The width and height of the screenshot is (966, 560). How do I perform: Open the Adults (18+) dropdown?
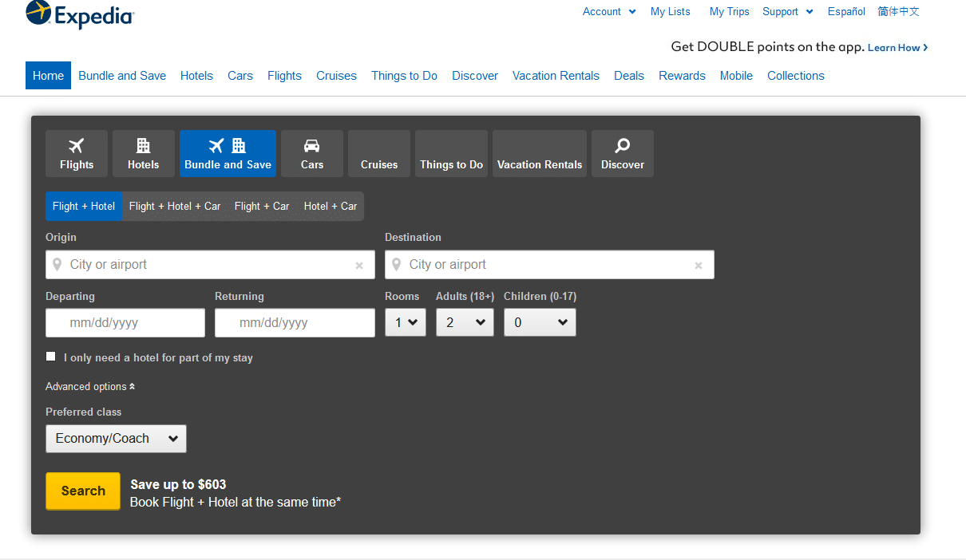click(x=465, y=322)
